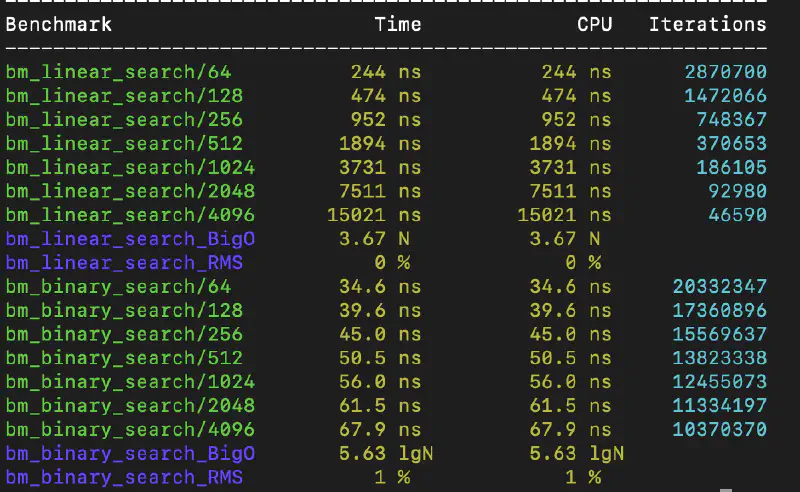This screenshot has height=492, width=800.
Task: Click the 46590 iterations value
Action: [x=737, y=215]
